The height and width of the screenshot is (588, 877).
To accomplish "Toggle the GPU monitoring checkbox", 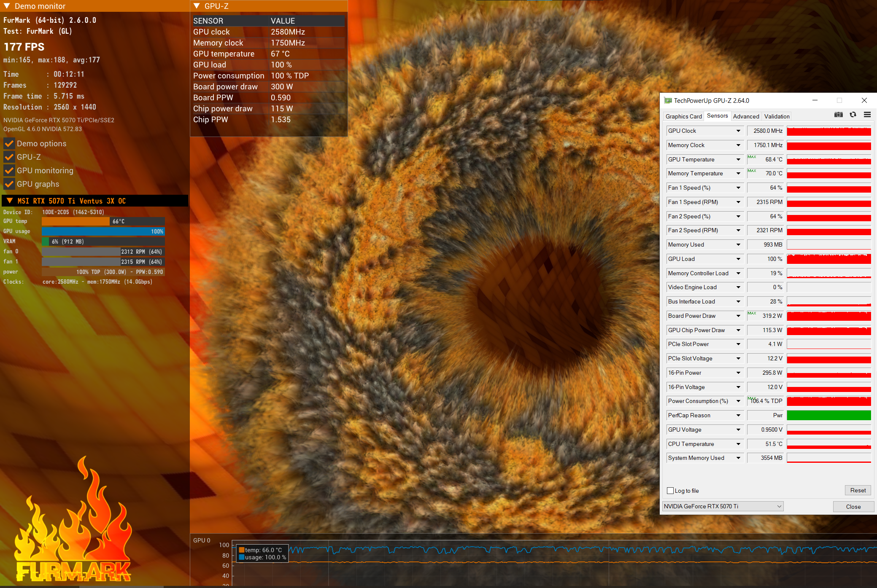I will point(9,171).
